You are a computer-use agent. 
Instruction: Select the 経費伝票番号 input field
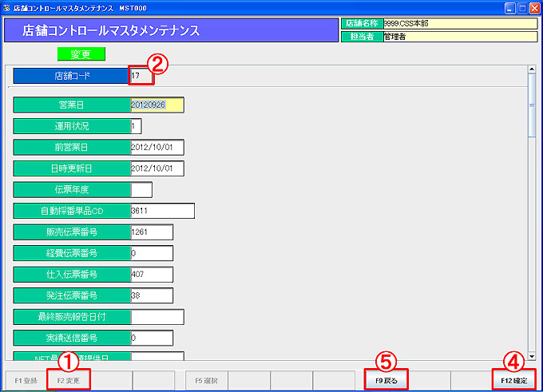click(152, 253)
